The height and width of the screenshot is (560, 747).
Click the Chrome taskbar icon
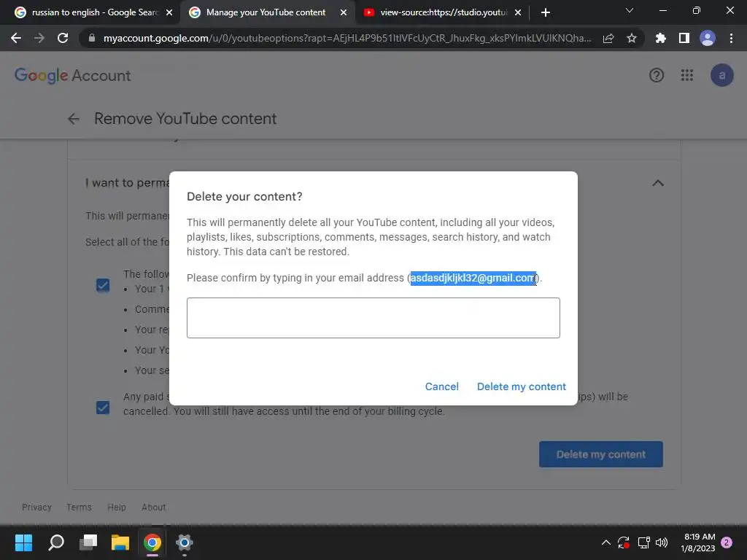coord(152,542)
